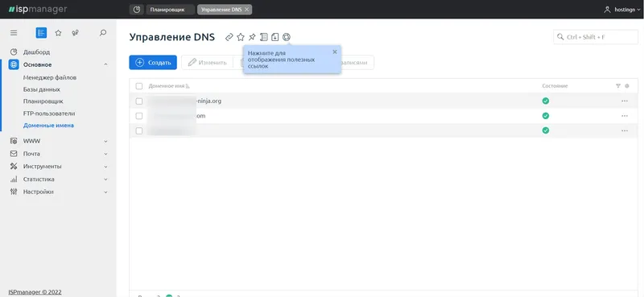
Task: Show favorites star in sidebar
Action: coord(58,33)
